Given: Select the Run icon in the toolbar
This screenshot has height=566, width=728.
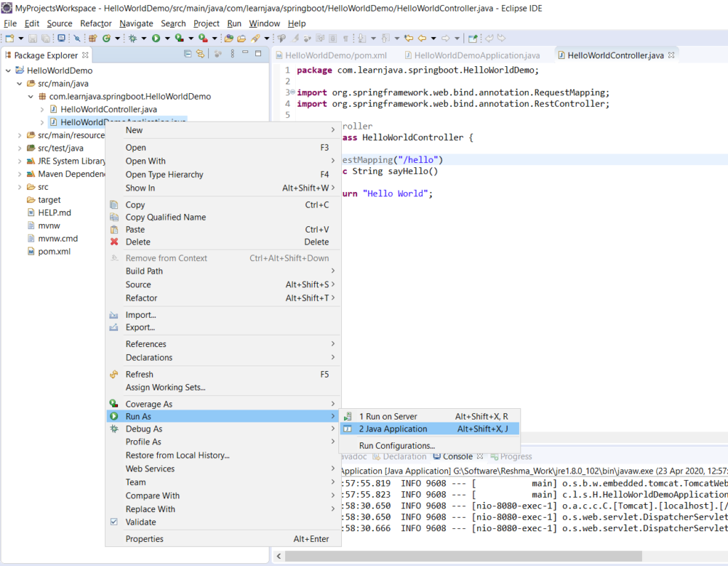Looking at the screenshot, I should coord(154,37).
